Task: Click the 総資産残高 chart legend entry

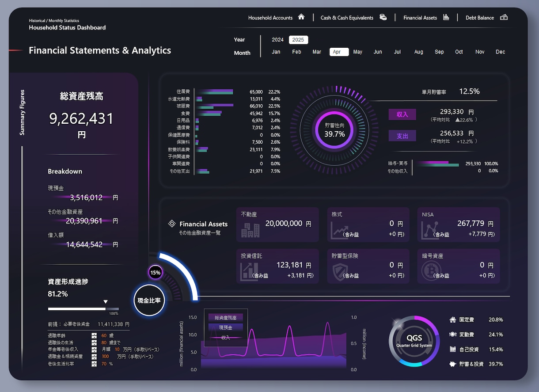Action: [x=225, y=317]
